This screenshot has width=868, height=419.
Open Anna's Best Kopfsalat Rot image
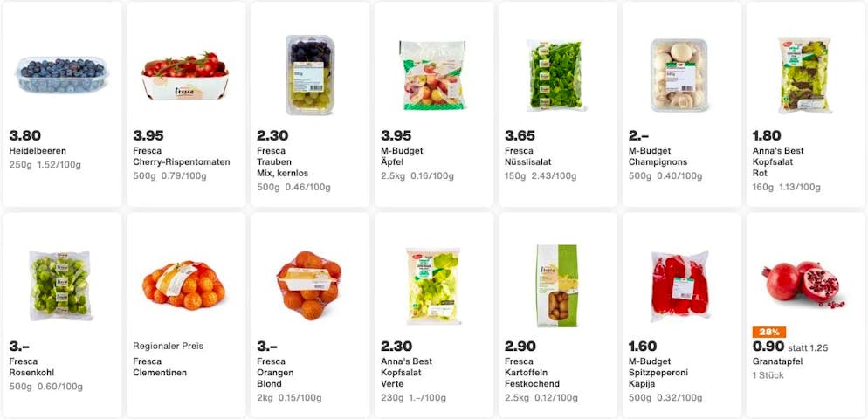[804, 75]
